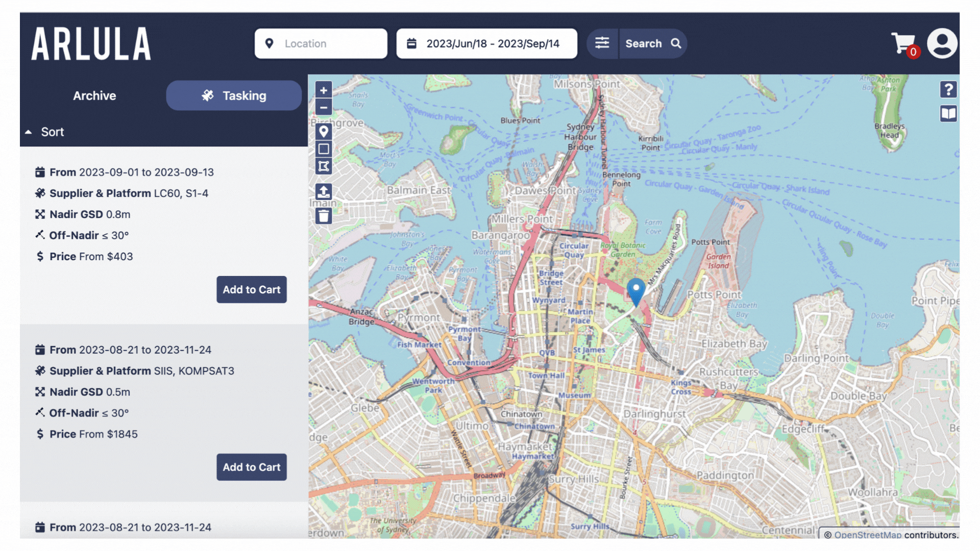Click the 'Price From $403' text
Image resolution: width=980 pixels, height=551 pixels.
(91, 257)
